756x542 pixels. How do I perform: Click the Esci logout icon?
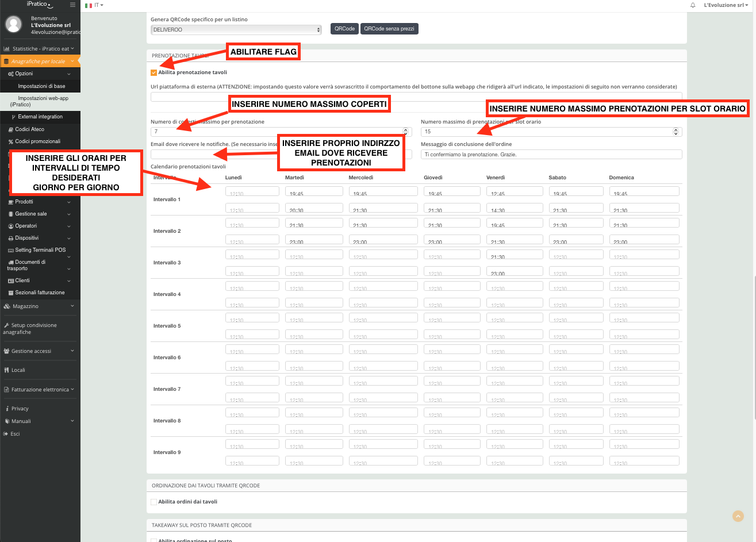(6, 434)
